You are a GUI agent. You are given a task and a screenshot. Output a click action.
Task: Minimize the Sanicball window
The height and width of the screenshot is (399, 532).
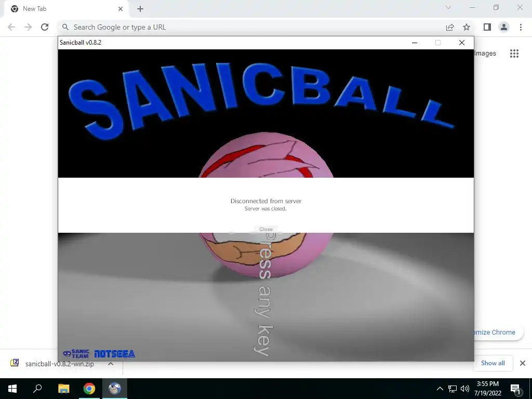point(414,43)
